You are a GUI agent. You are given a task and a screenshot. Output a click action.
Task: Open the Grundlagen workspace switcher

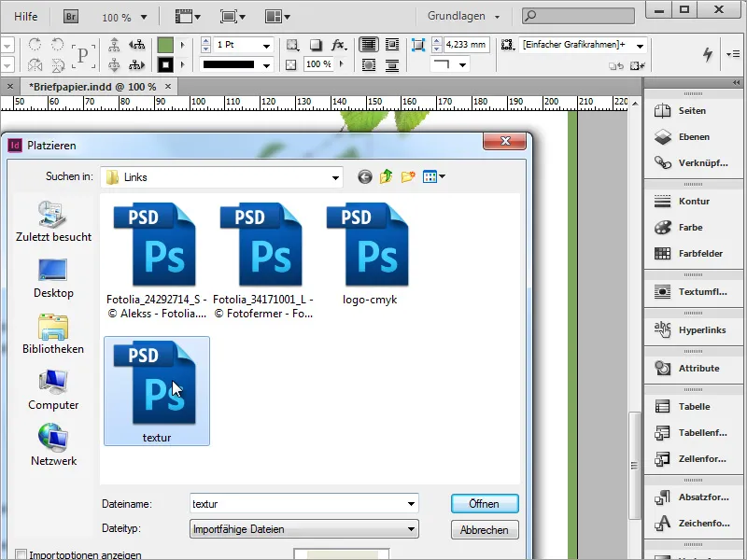pos(463,16)
